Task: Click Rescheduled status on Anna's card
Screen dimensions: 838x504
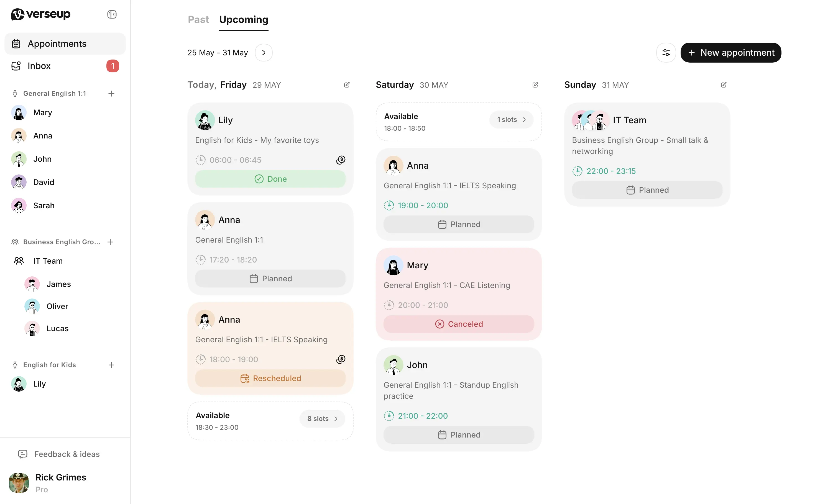Action: (270, 378)
